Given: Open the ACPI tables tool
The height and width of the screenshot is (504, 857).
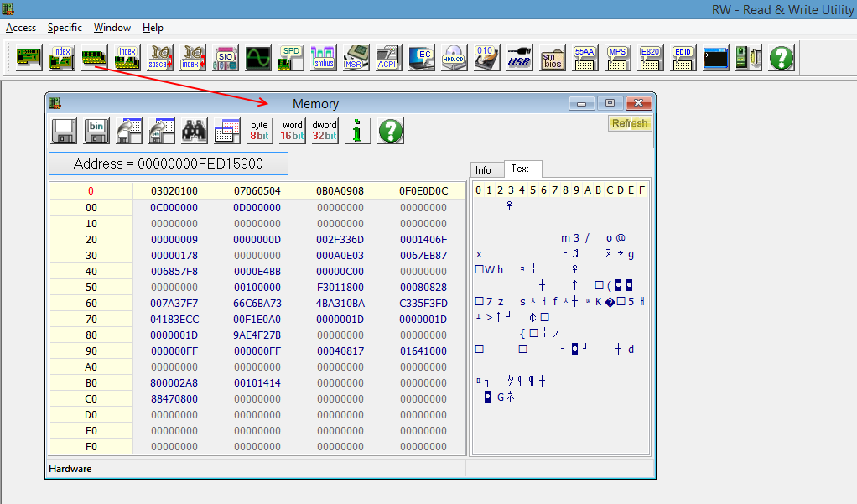Looking at the screenshot, I should pyautogui.click(x=388, y=58).
